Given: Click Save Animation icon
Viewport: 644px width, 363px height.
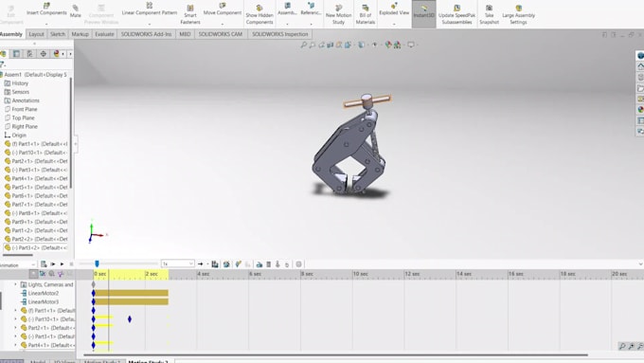Looking at the screenshot, I should pos(215,264).
